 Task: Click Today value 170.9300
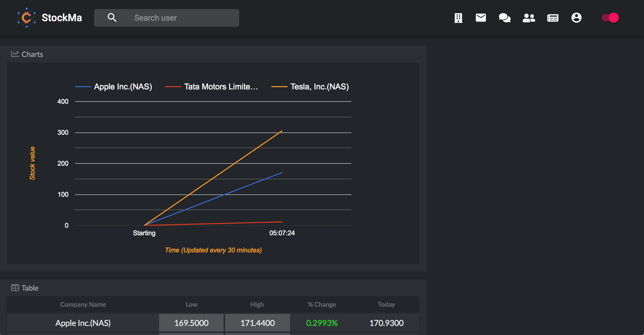(386, 323)
